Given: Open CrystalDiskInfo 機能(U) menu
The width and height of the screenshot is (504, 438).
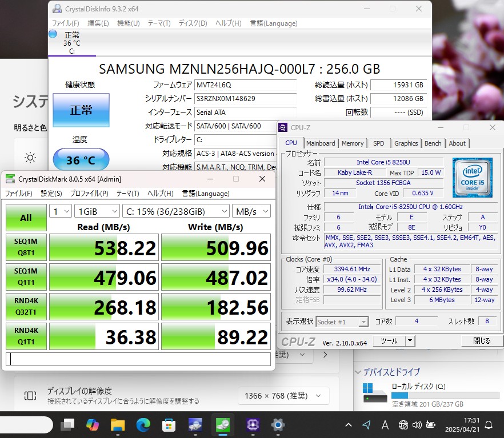Looking at the screenshot, I should (129, 23).
